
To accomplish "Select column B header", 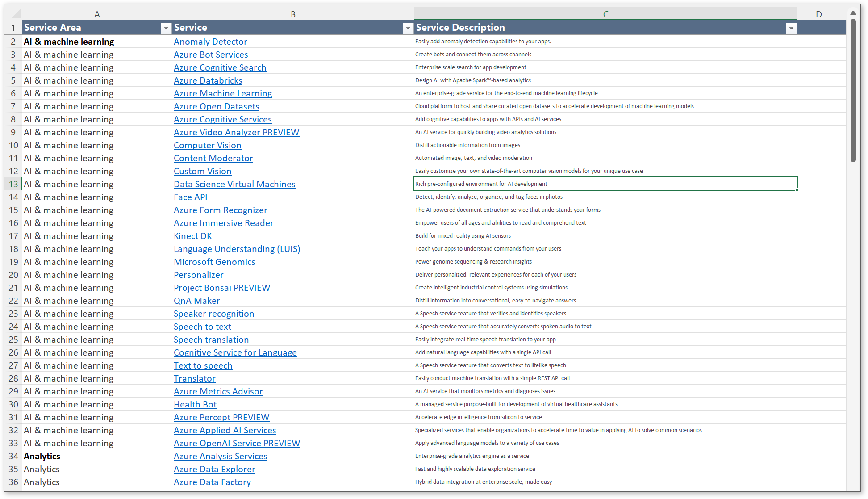I will [x=293, y=14].
